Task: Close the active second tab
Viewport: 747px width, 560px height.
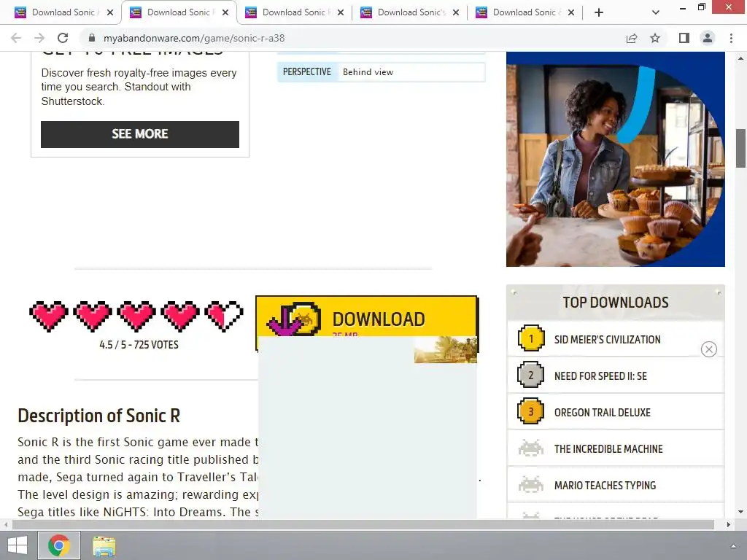Action: (225, 13)
